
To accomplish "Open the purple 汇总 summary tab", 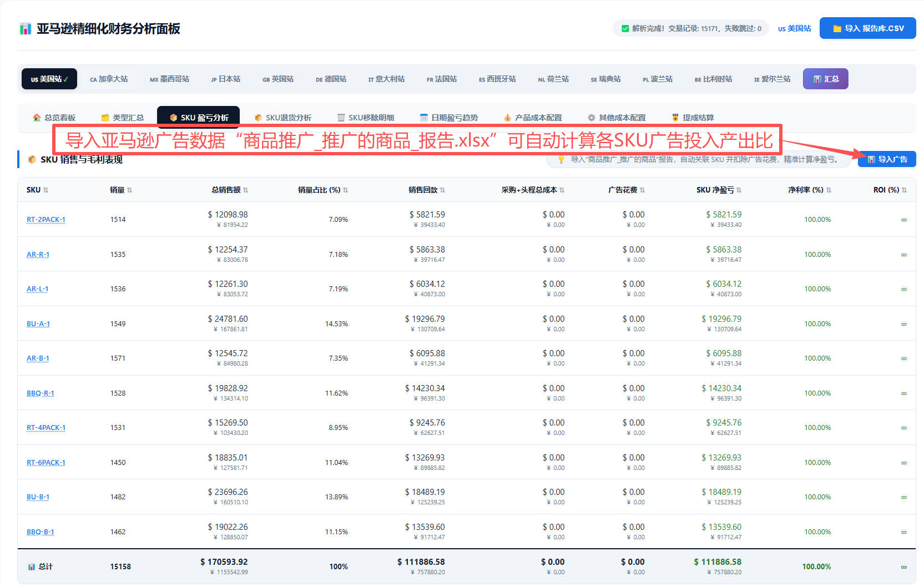I will 826,79.
